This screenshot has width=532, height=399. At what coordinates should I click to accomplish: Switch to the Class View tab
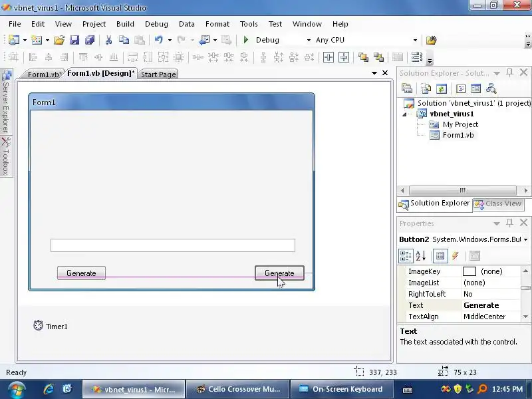(498, 203)
